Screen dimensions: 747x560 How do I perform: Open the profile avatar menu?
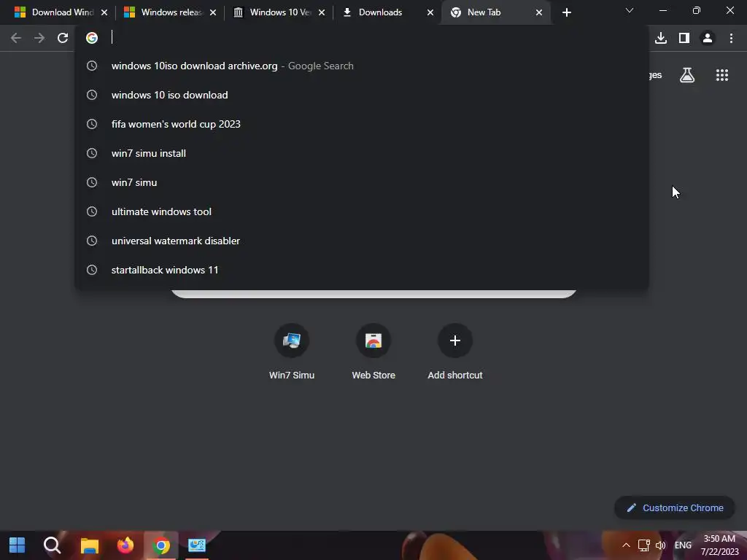[708, 38]
